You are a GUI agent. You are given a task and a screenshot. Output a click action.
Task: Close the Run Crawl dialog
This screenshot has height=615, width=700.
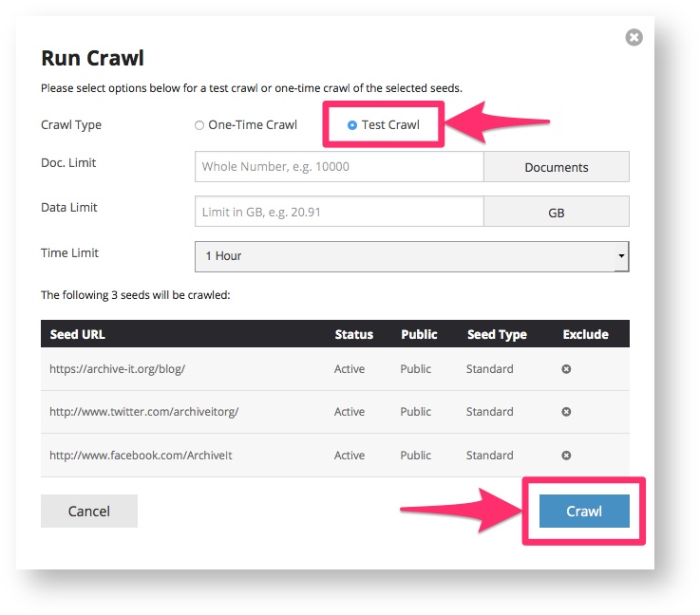634,38
